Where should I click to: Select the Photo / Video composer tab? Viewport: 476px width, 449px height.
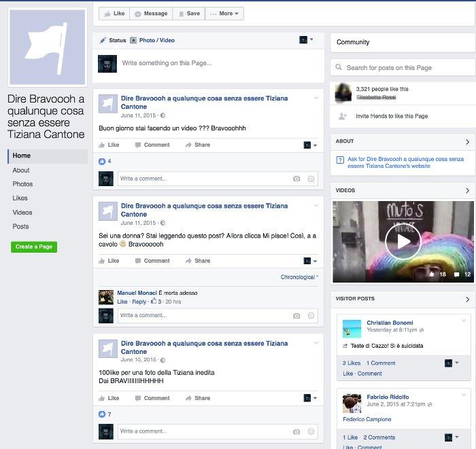[x=152, y=40]
